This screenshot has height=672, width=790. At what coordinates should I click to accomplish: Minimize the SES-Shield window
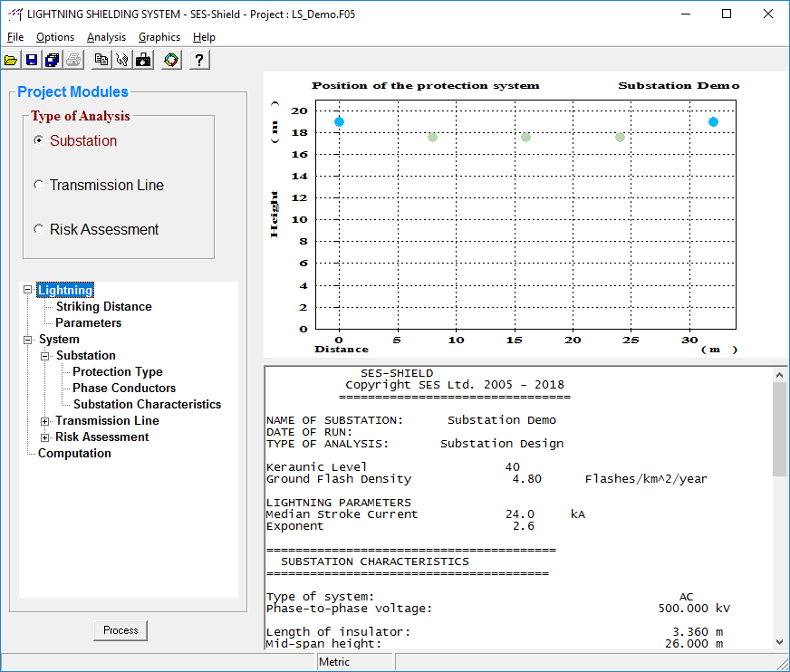[686, 14]
